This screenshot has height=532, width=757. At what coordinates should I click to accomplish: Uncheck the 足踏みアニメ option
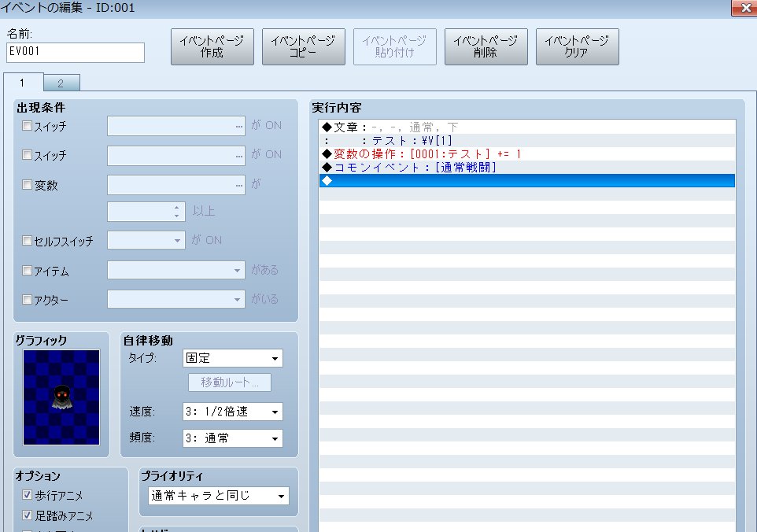pyautogui.click(x=28, y=516)
